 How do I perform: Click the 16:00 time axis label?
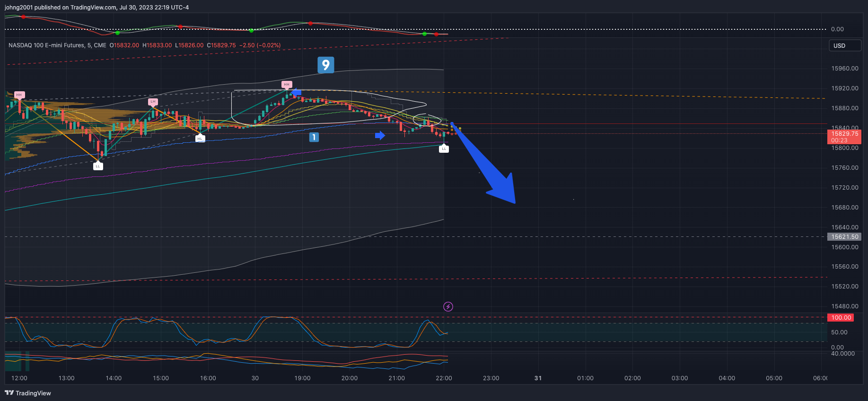point(208,378)
